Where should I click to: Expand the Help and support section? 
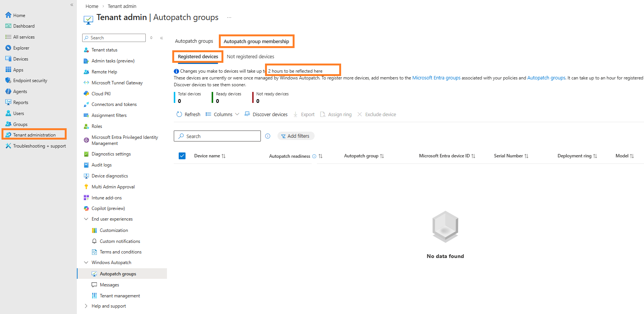click(86, 306)
